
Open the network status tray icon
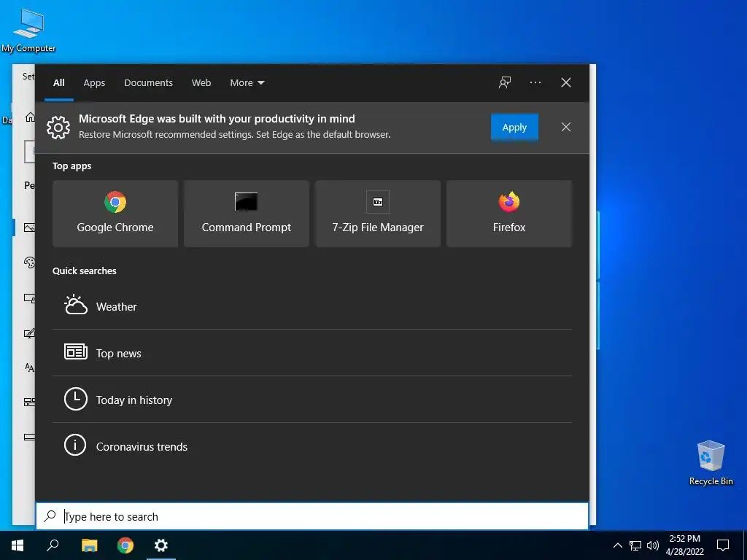(635, 545)
